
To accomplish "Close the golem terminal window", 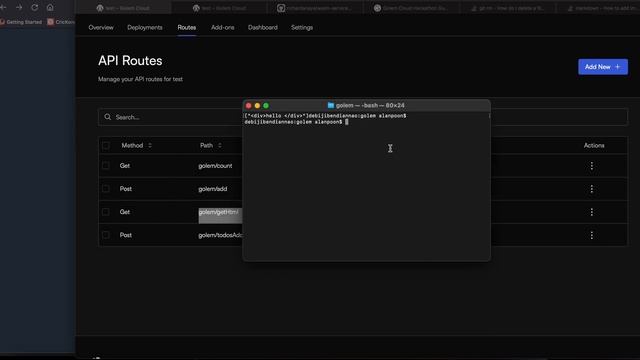I will point(248,105).
